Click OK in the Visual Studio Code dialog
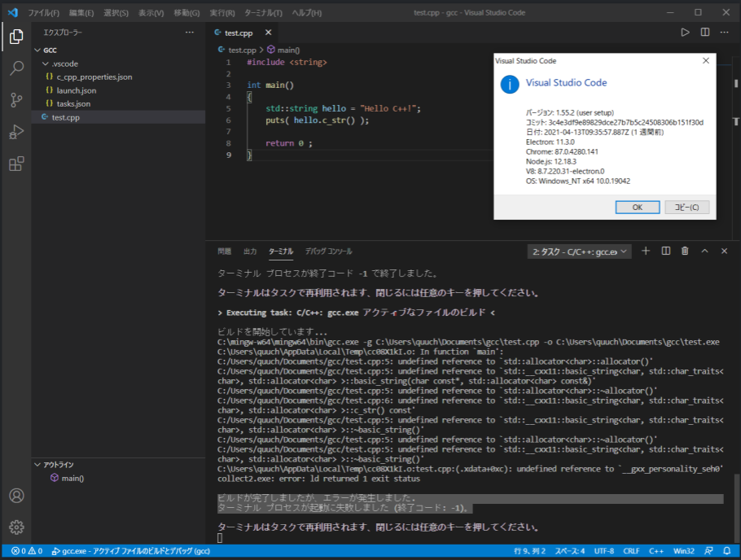 (638, 207)
